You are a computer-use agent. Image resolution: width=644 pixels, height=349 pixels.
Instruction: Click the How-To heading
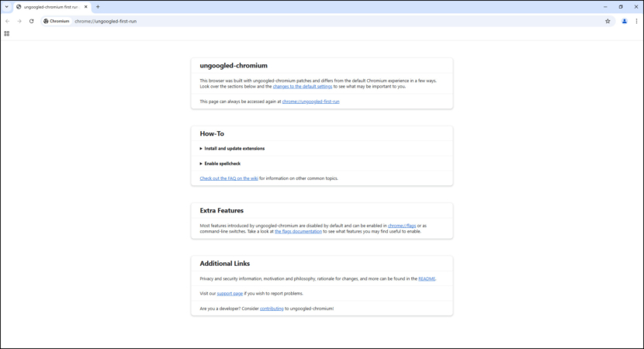[212, 134]
